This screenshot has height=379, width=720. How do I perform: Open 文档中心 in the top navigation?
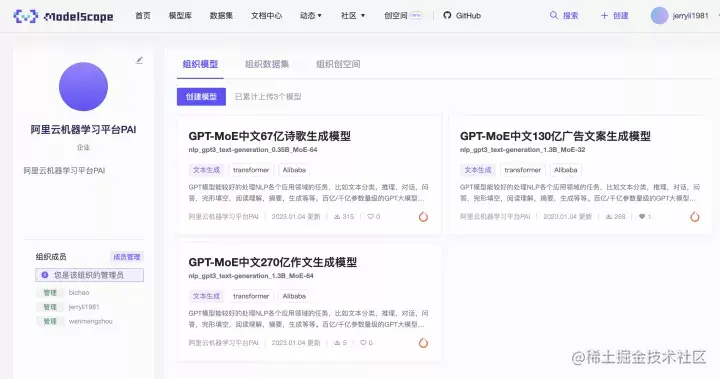point(266,16)
